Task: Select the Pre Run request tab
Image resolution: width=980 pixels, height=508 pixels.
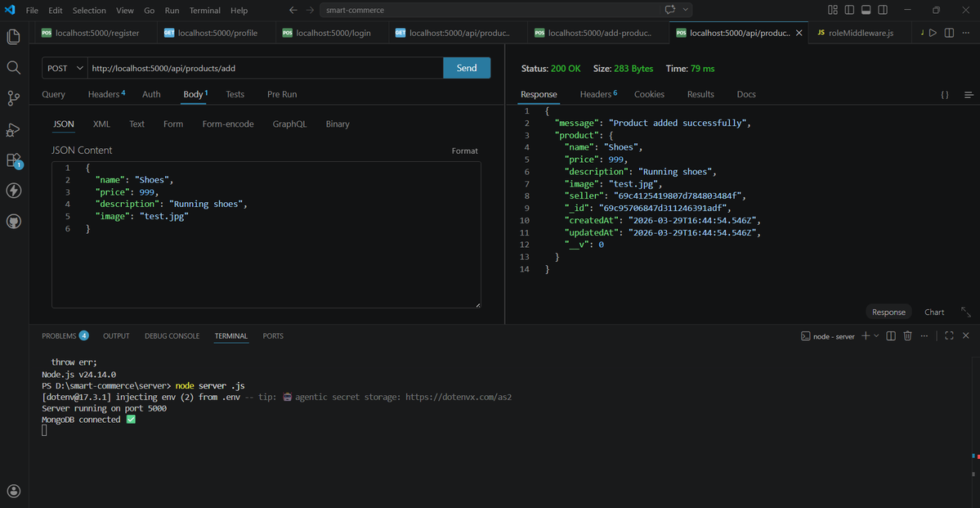Action: (x=282, y=94)
